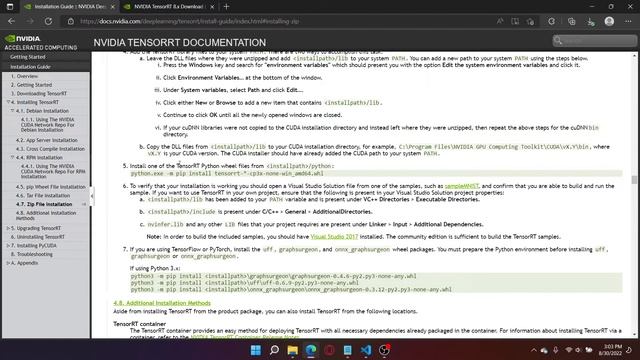Open the browser profile avatar
Screen dimensions: 640x360
609,21
